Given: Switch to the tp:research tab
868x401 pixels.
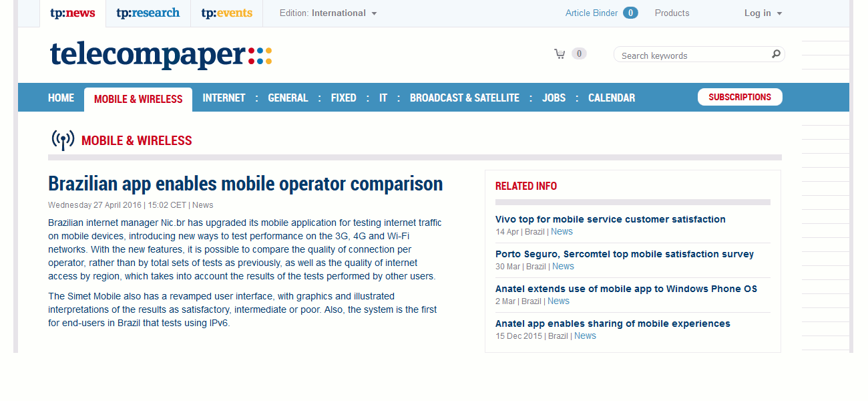Looking at the screenshot, I should pyautogui.click(x=148, y=12).
